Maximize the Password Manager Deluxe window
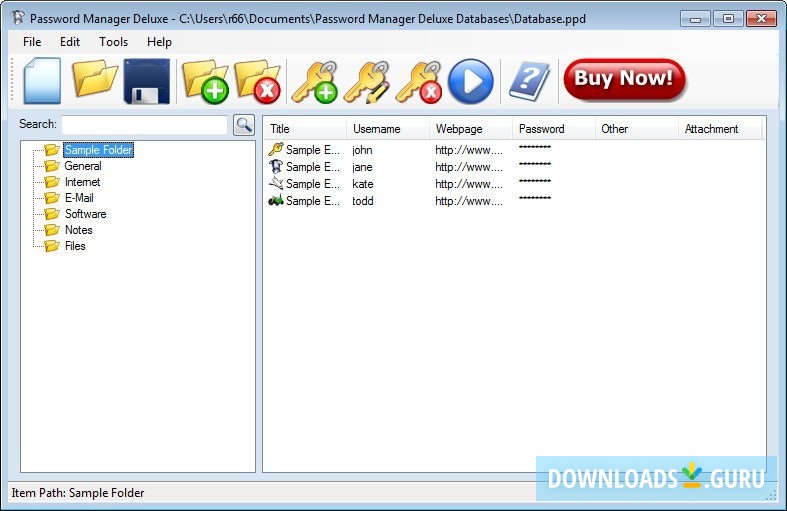Viewport: 787px width, 511px height. click(728, 19)
